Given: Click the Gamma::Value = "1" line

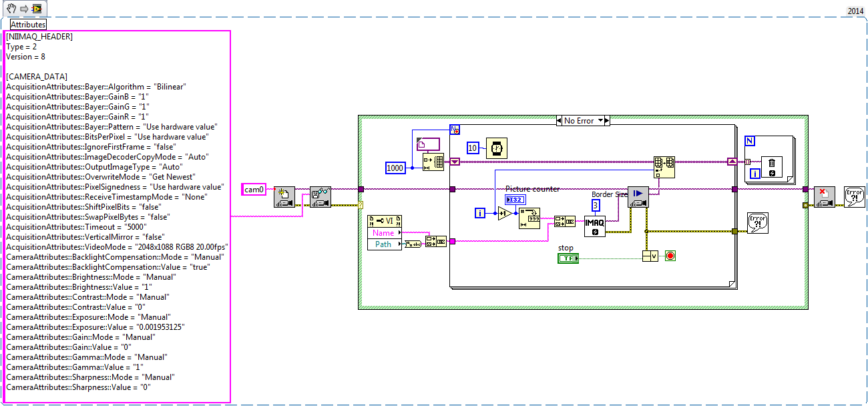Looking at the screenshot, I should (x=75, y=367).
